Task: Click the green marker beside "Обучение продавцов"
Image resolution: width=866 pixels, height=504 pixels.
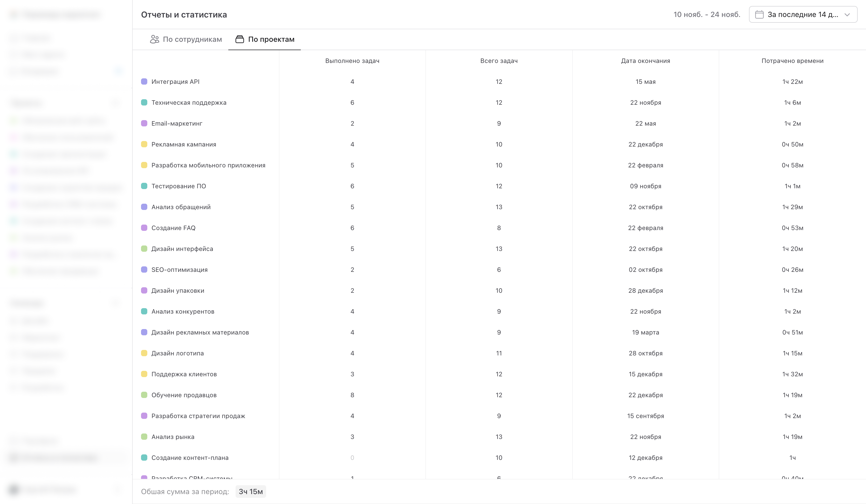Action: point(144,395)
